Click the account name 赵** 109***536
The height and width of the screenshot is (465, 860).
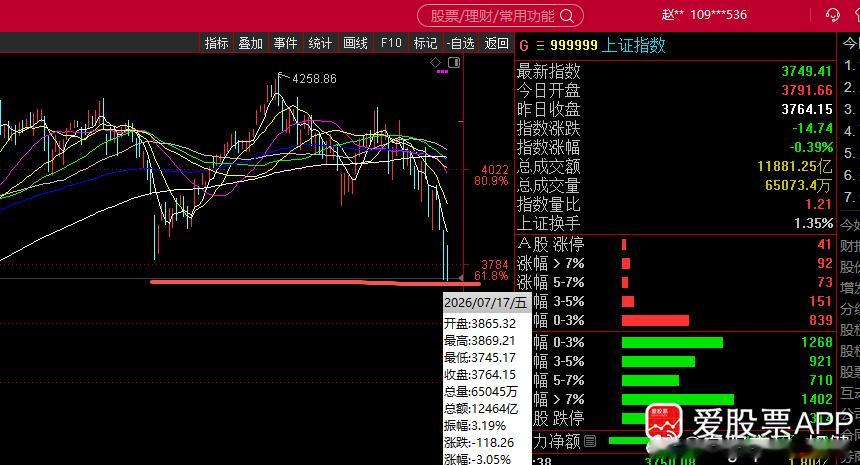(704, 15)
